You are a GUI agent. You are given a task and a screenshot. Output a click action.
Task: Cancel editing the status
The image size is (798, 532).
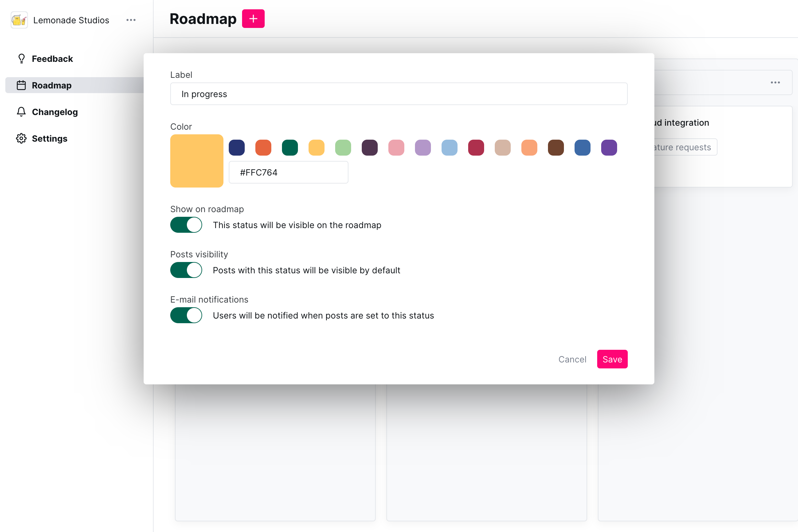(x=572, y=359)
